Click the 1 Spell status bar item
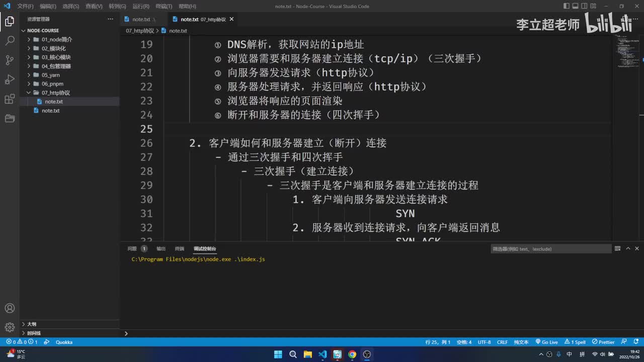This screenshot has height=362, width=644. [575, 342]
